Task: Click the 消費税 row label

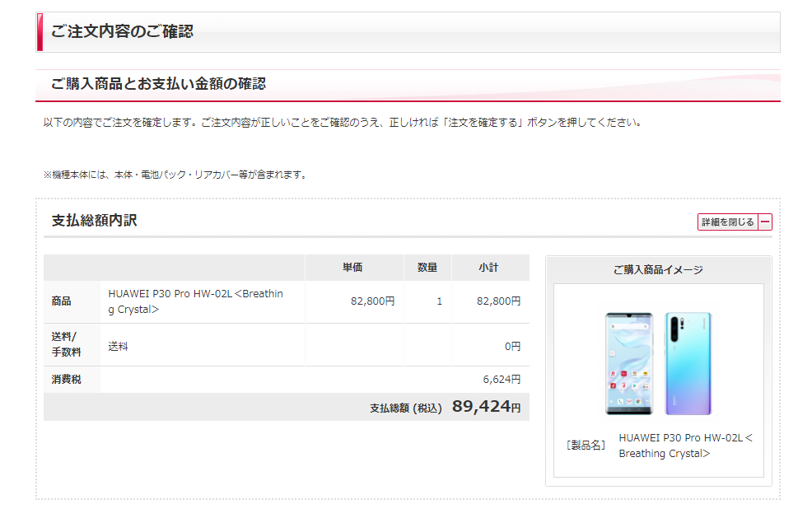Action: [66, 379]
